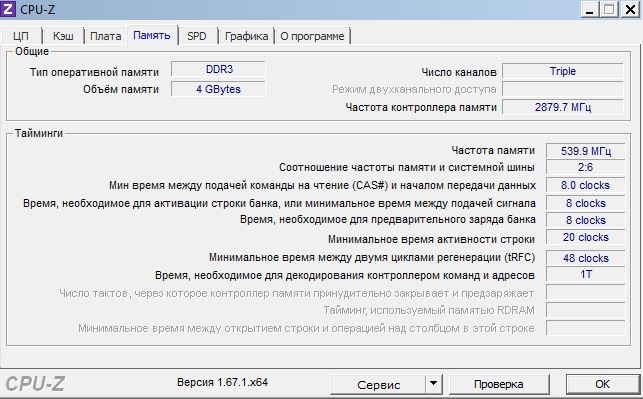Click the 'Тайминг, используемый памятью RDRAM' label
Viewport: 643px width, 399px height.
(x=429, y=310)
